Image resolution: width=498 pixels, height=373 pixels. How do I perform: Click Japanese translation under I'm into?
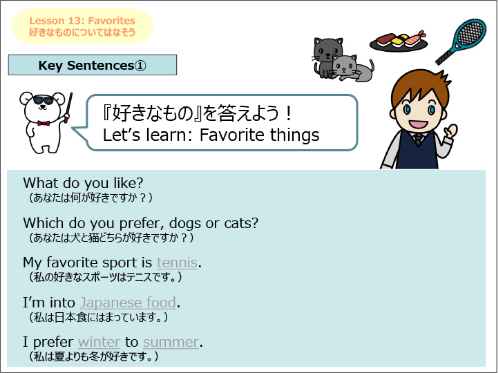98,317
